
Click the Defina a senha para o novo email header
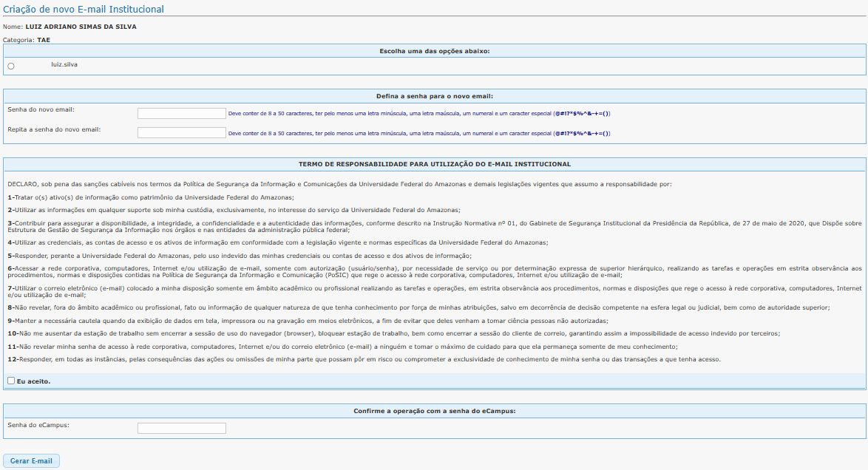click(434, 96)
